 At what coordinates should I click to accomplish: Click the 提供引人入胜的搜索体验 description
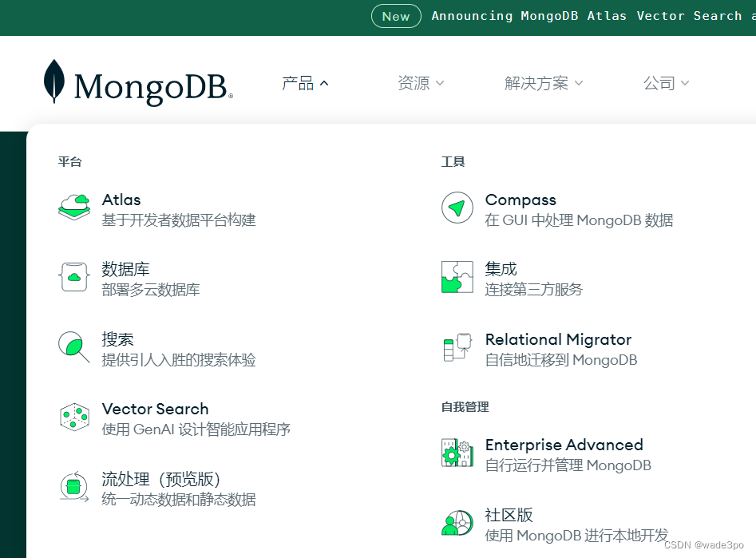point(178,360)
